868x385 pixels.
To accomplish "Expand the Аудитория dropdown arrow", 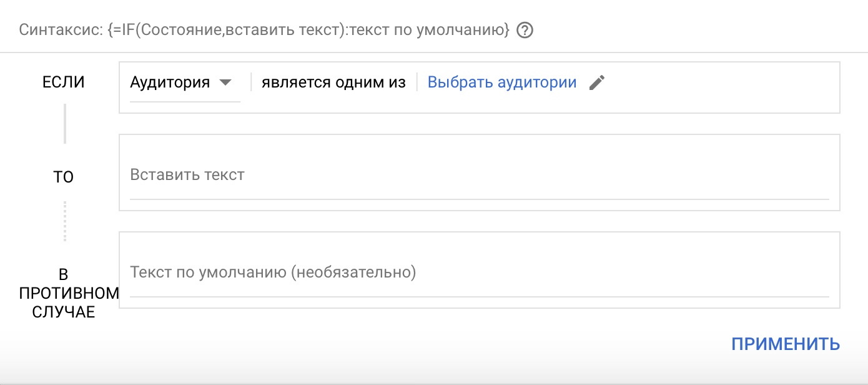I will [x=225, y=82].
